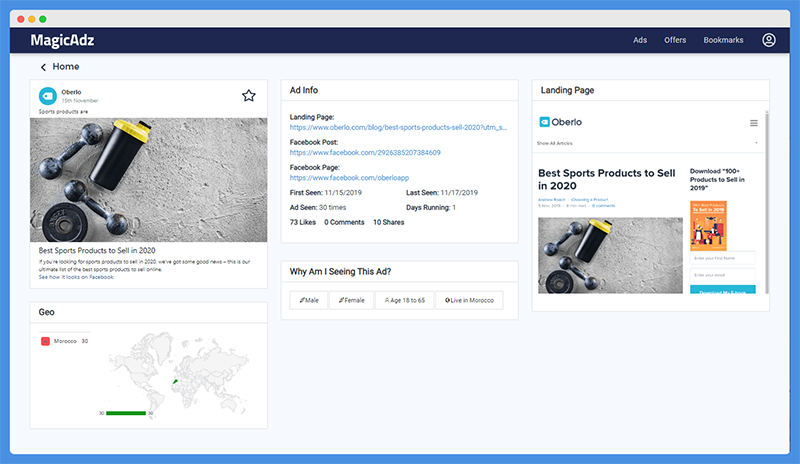Bookmark the Oberlo ad with the star icon
This screenshot has height=464, width=800.
(248, 95)
